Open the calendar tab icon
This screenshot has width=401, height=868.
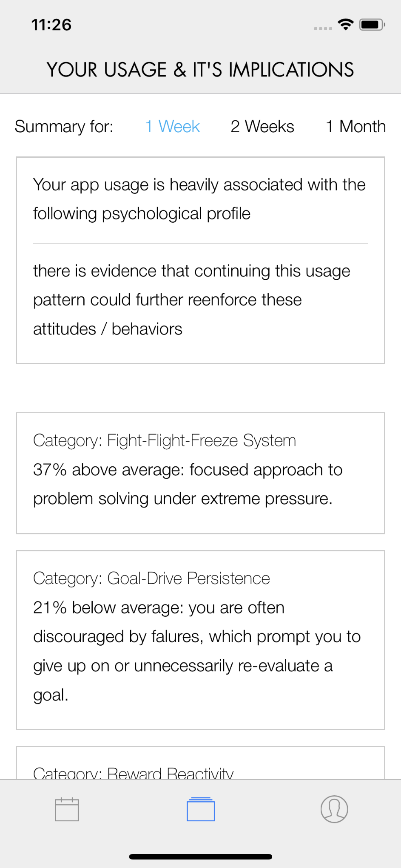[x=67, y=809]
